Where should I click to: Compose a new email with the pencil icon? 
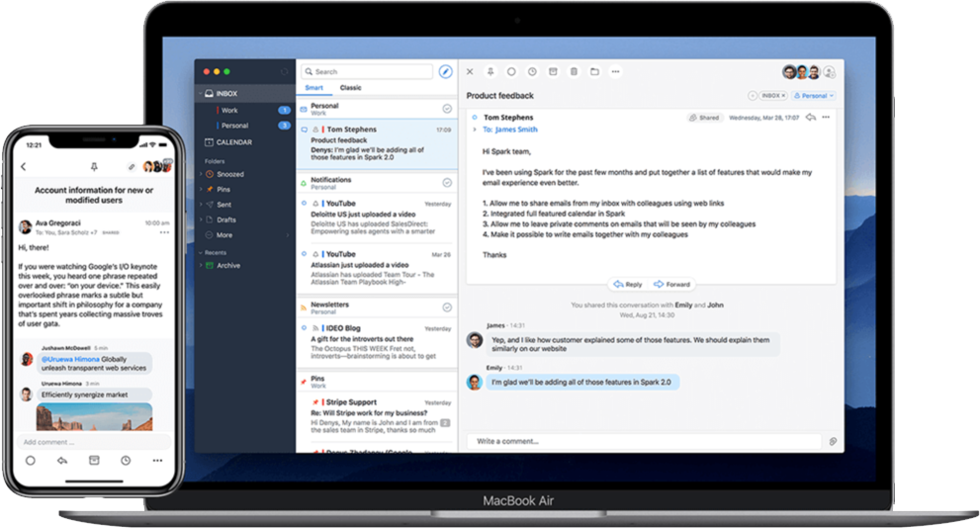point(445,72)
